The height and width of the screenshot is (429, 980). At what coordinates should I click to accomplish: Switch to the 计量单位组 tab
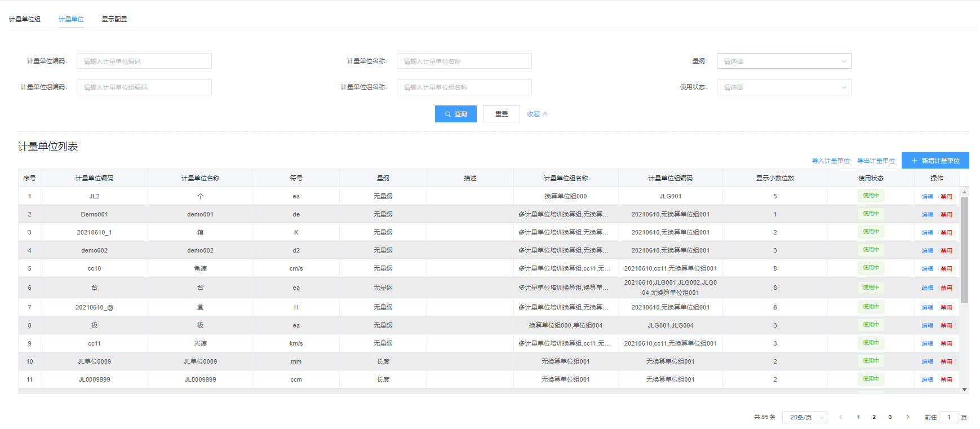coord(25,19)
